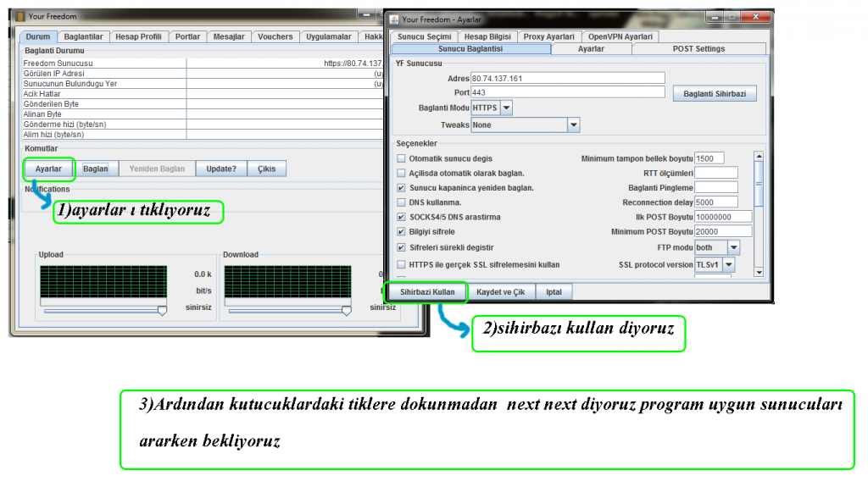The height and width of the screenshot is (487, 868).
Task: Click the Java icon in Ayarlar window title
Action: (x=394, y=19)
